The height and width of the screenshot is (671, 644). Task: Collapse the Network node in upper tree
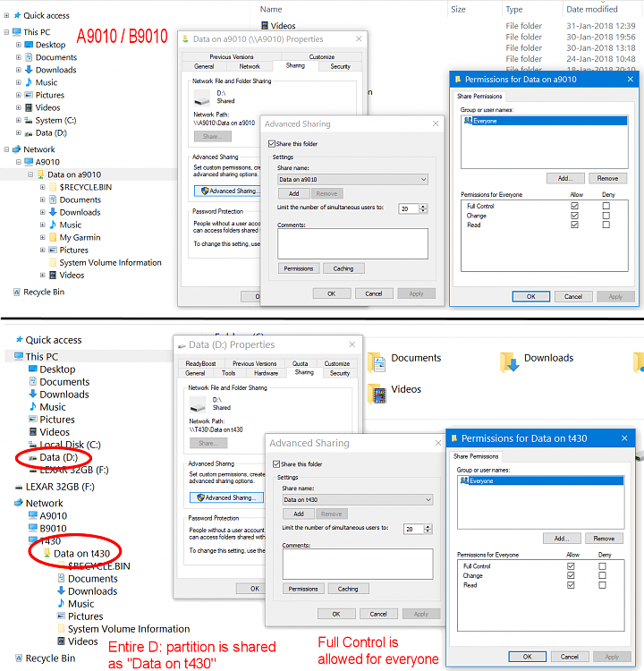6,149
